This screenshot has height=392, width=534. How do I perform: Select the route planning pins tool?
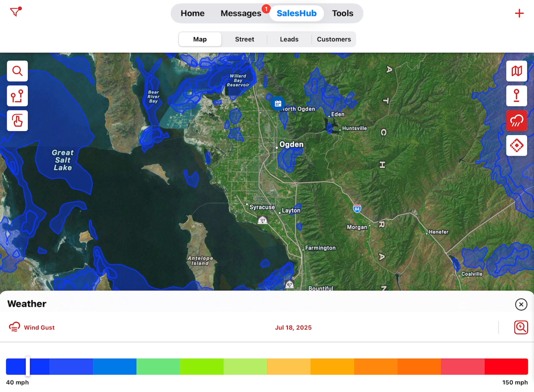point(17,96)
